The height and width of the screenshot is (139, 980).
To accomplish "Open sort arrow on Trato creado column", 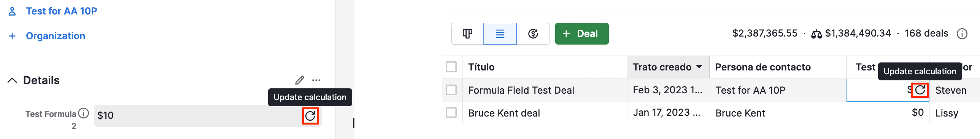I will click(699, 67).
